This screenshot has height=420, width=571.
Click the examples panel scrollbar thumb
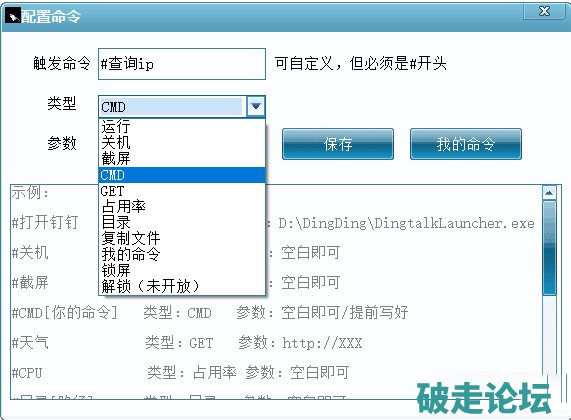(x=549, y=248)
